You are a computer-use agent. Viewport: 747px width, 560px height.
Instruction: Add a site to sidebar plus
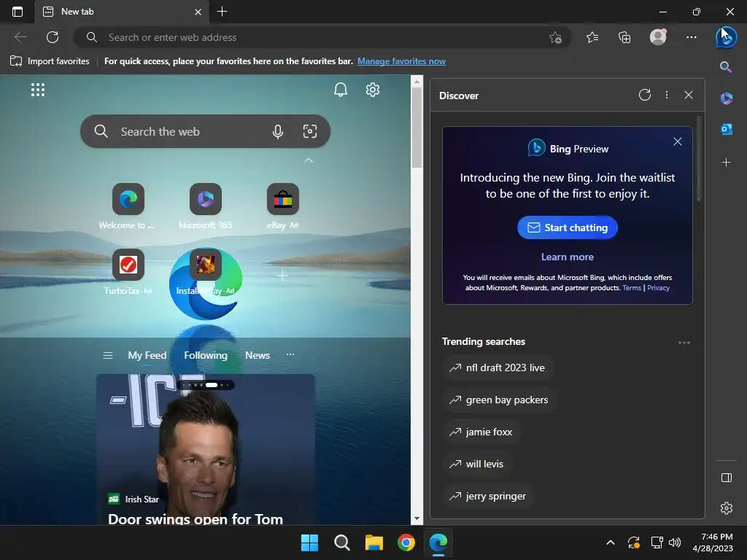coord(726,163)
